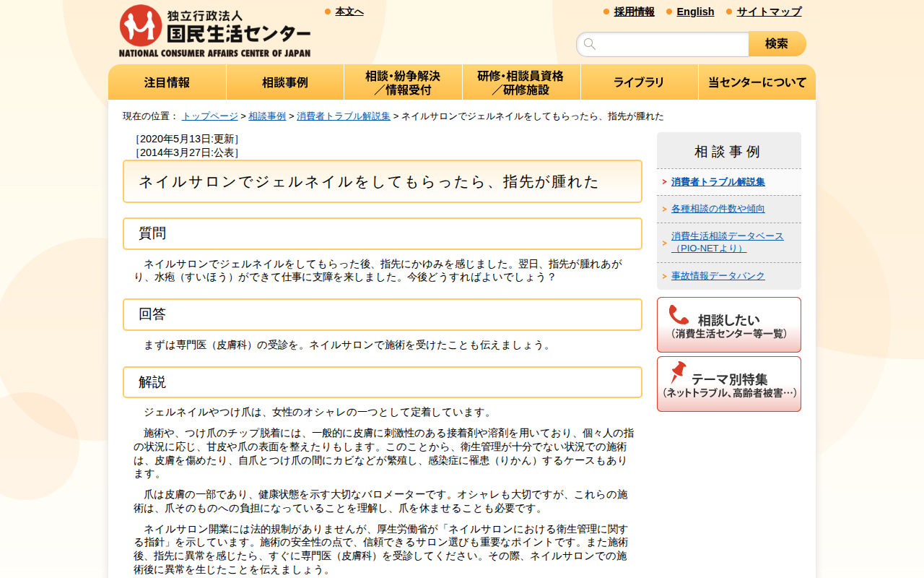Viewport: 924px width, 578px height.
Task: Click the red pushpin icon on テーマ別特集
Action: [x=677, y=373]
